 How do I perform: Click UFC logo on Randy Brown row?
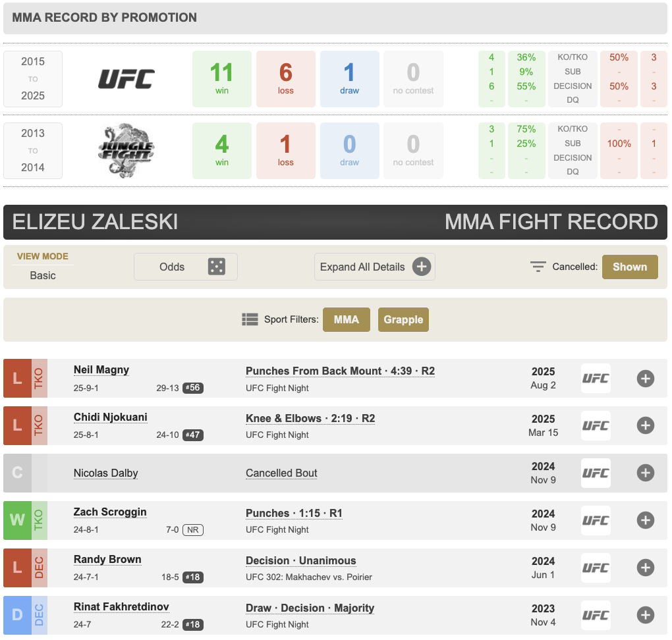click(x=596, y=568)
